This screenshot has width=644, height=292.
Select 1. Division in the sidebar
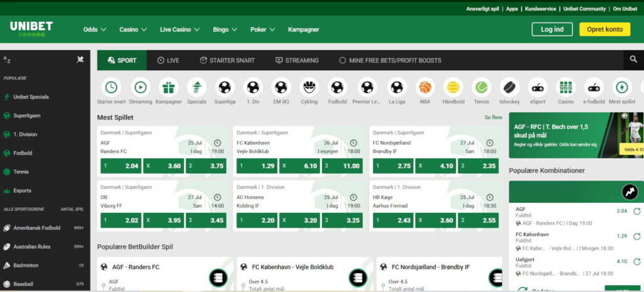(x=45, y=134)
